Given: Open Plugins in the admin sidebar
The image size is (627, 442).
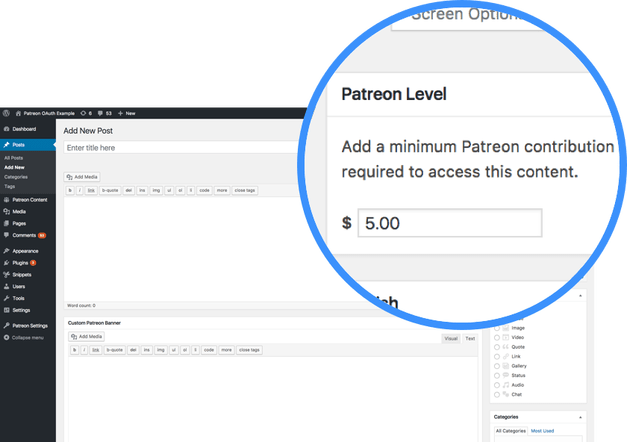Looking at the screenshot, I should point(20,262).
